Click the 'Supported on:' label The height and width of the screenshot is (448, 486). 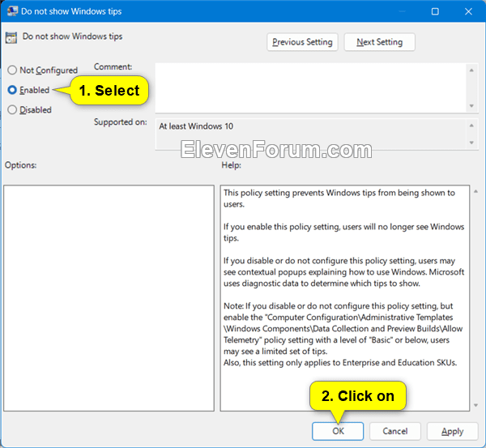tap(121, 122)
